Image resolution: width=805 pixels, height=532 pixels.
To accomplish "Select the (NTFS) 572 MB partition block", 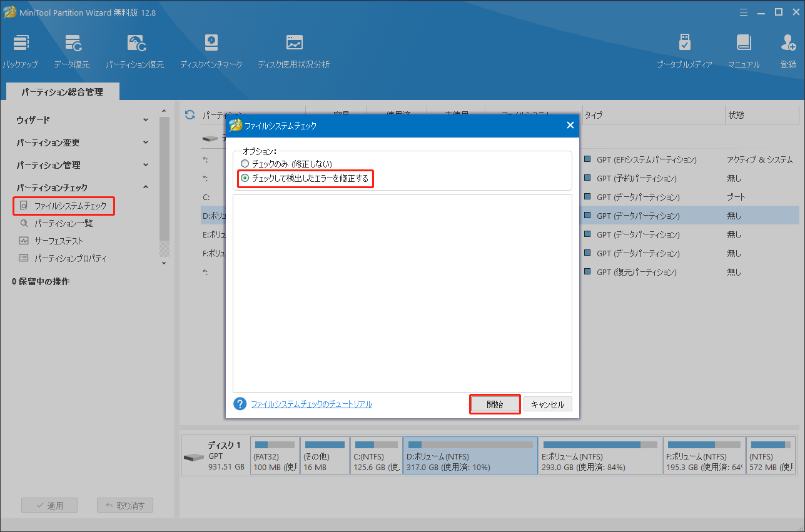I will coord(771,456).
